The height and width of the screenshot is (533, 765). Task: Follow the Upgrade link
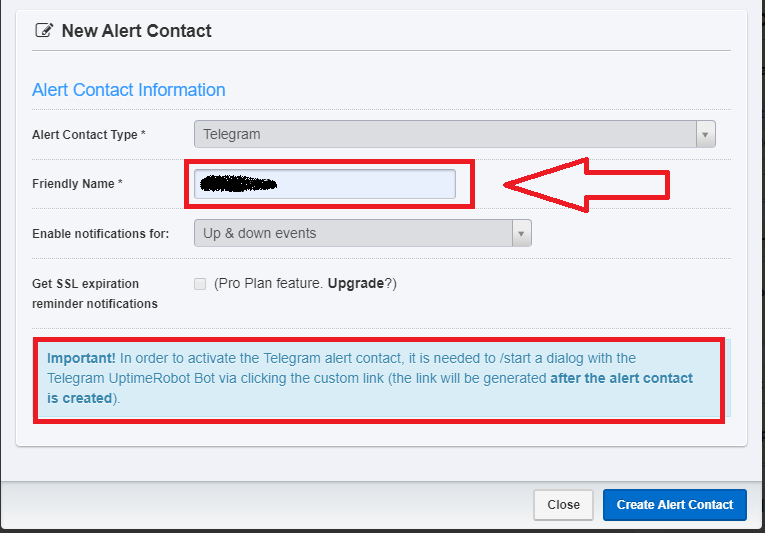click(x=356, y=283)
